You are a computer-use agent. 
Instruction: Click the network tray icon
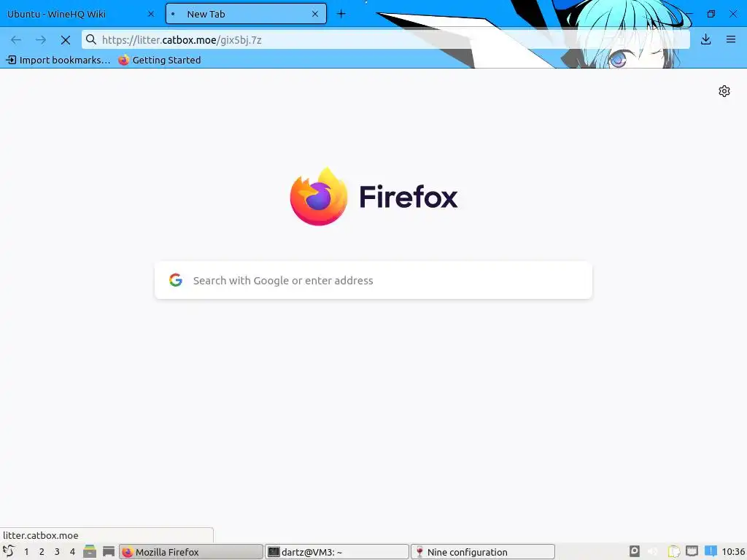pyautogui.click(x=692, y=551)
